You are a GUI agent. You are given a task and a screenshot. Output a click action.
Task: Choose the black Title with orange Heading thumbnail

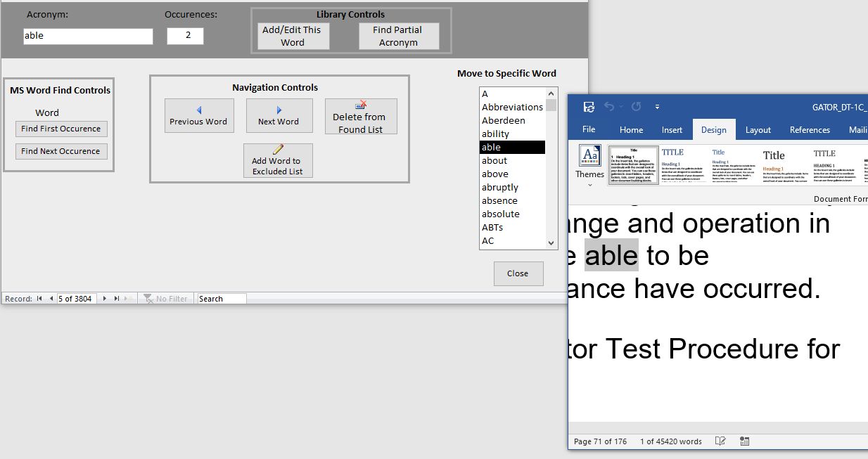pos(785,165)
